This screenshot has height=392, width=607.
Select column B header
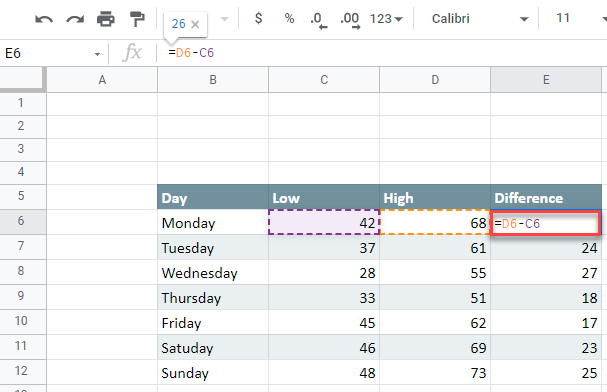click(x=213, y=80)
